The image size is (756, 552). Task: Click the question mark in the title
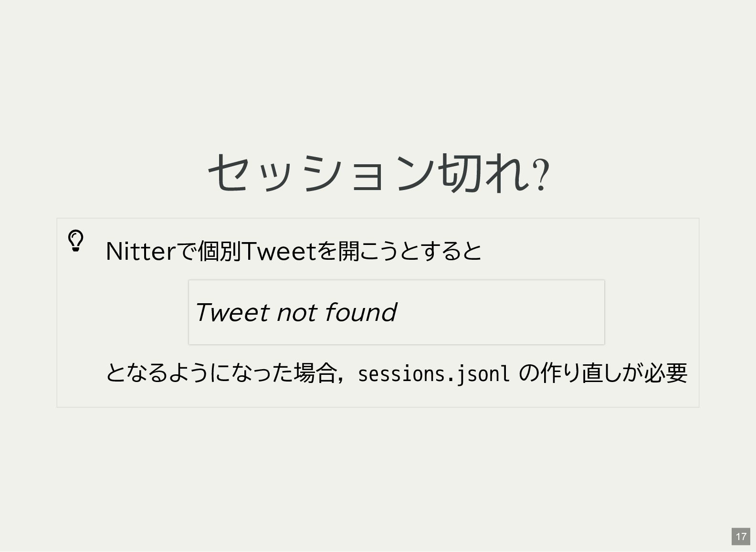coord(541,175)
